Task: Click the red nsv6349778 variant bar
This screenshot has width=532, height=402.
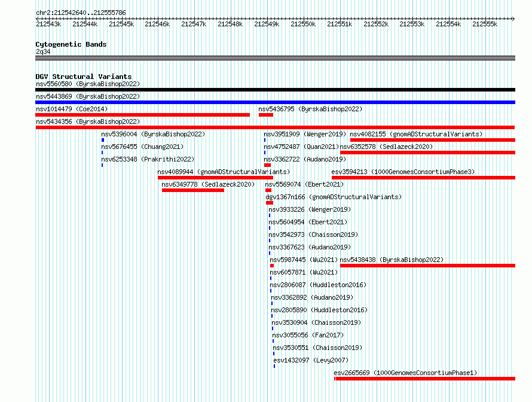Action: tap(193, 190)
